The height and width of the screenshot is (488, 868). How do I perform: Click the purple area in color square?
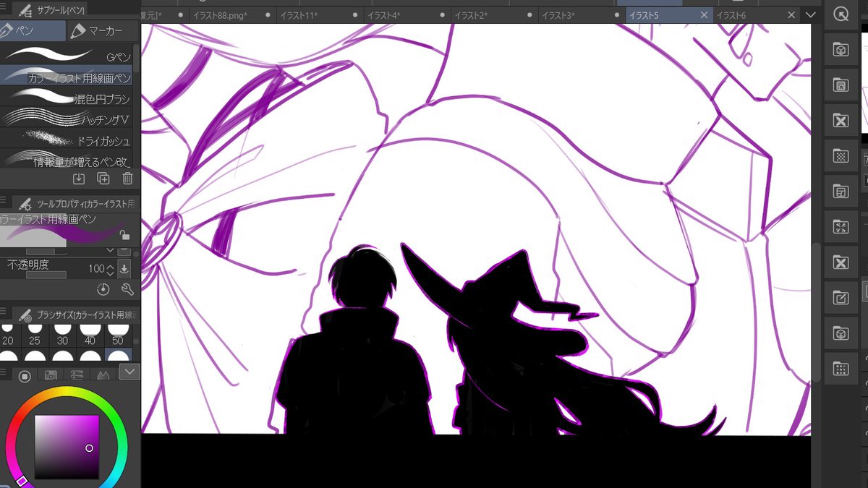coord(67,447)
